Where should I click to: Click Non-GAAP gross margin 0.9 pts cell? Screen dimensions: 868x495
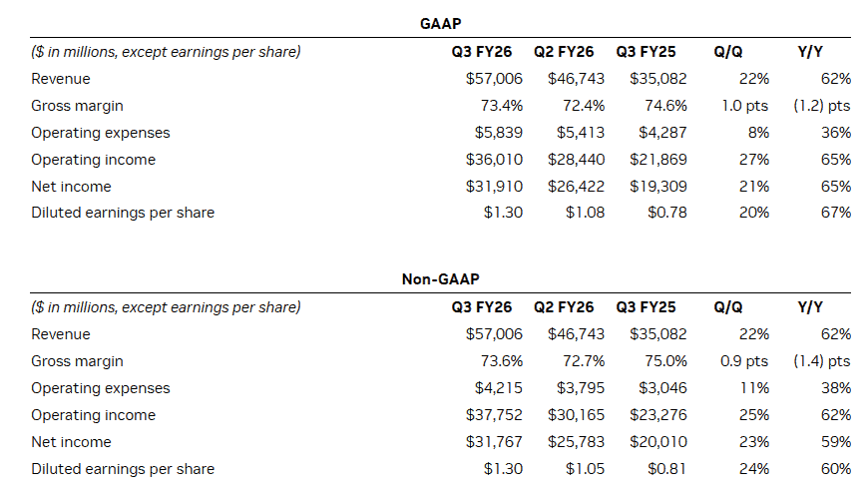tap(743, 361)
